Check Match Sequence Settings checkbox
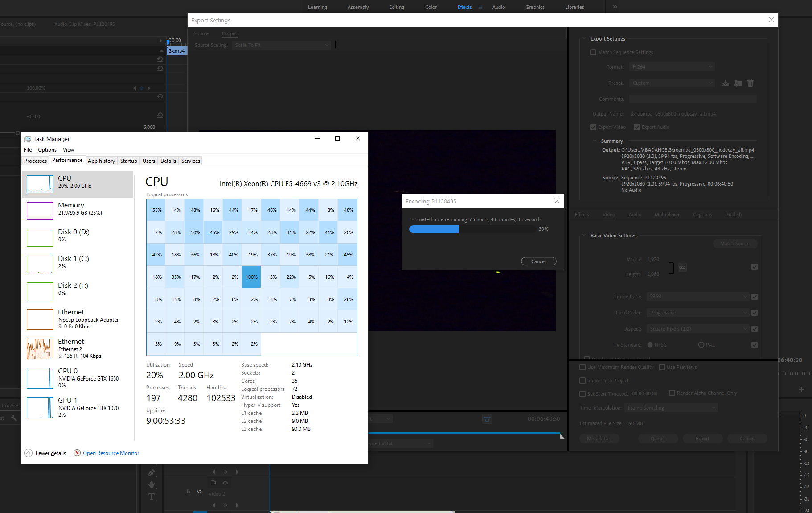Image resolution: width=812 pixels, height=513 pixels. (593, 52)
